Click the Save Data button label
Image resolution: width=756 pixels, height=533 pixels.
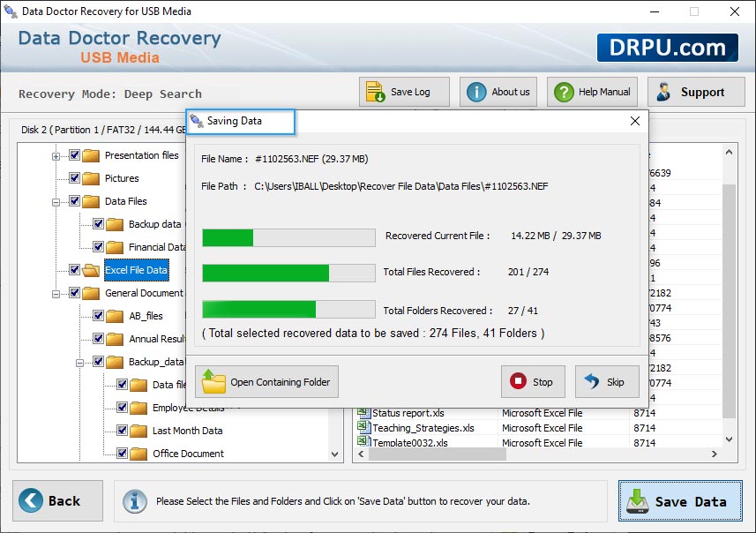pyautogui.click(x=691, y=501)
